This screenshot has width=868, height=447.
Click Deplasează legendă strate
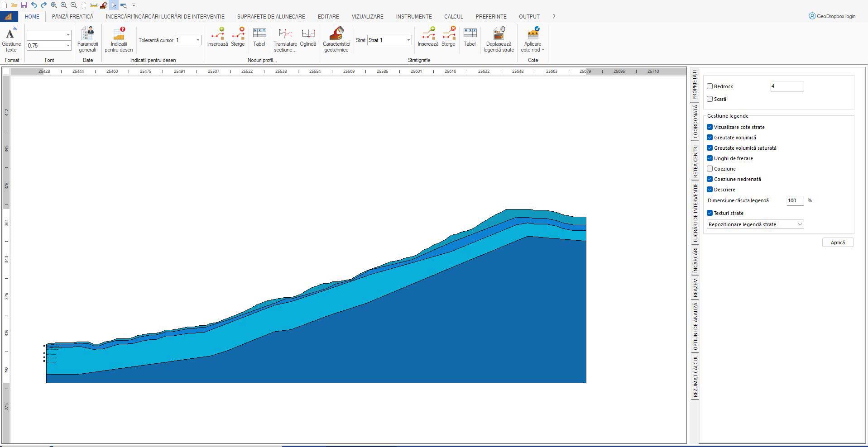click(x=499, y=39)
